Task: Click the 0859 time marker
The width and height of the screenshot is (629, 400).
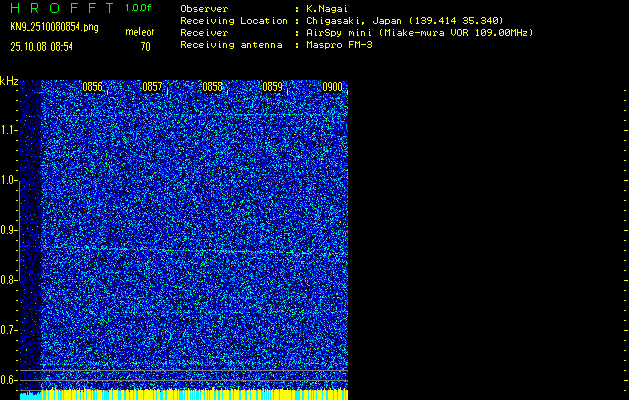Action: click(272, 87)
